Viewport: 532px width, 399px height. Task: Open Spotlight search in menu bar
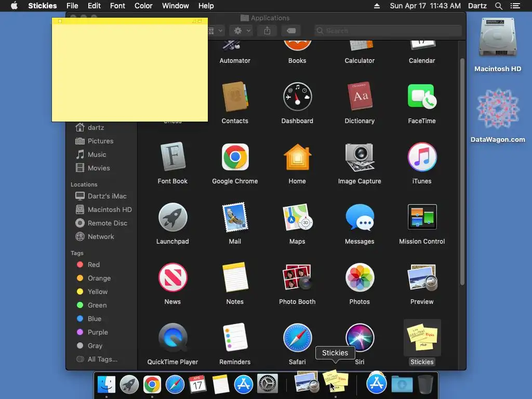coord(498,6)
